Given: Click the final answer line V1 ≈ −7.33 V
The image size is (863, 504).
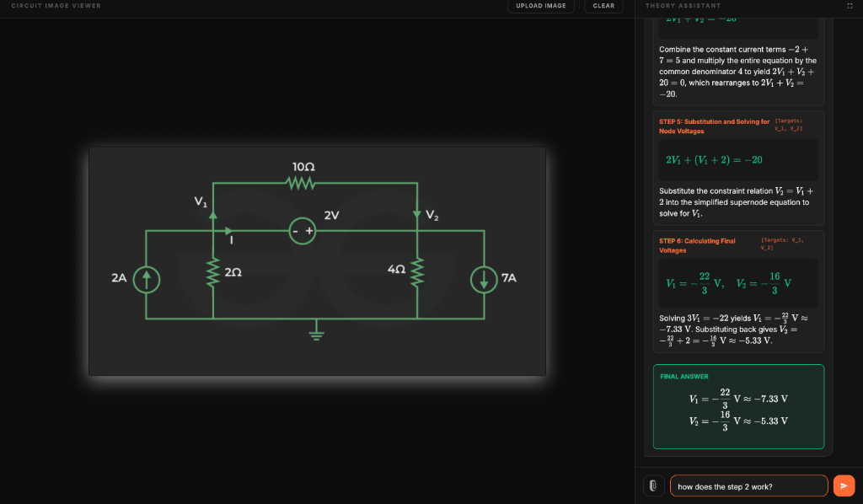Looking at the screenshot, I should coord(738,399).
